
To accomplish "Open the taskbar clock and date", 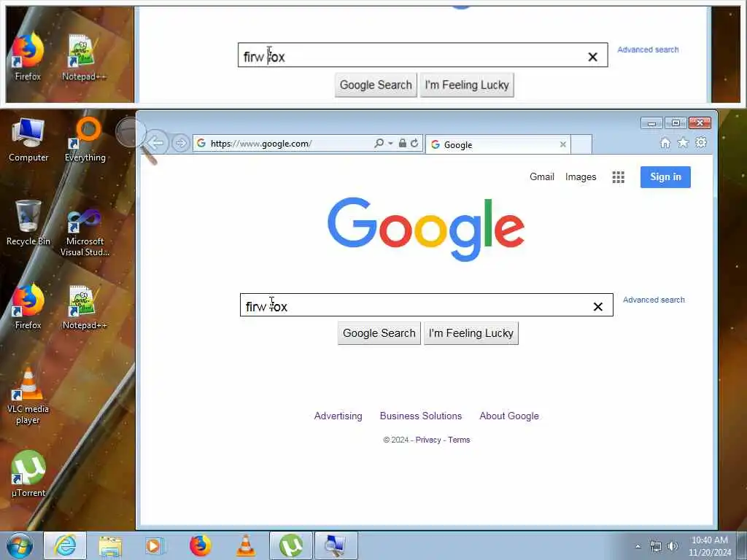I will pyautogui.click(x=709, y=546).
